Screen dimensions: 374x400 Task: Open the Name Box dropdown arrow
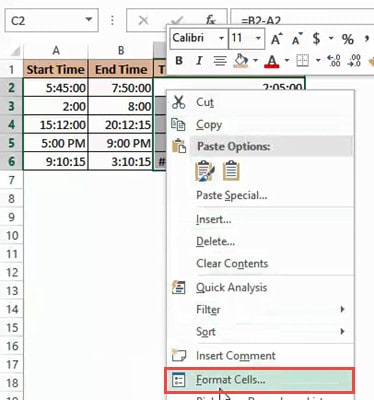[x=89, y=19]
